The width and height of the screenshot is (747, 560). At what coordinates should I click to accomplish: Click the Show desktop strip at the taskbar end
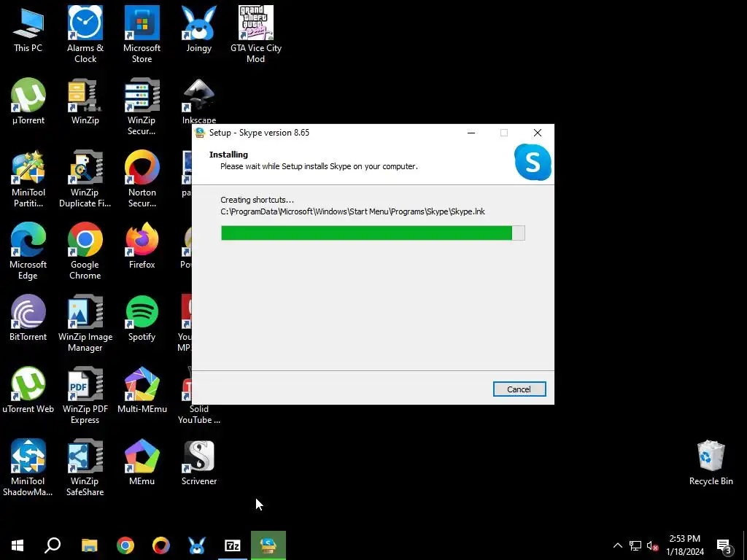pos(745,545)
